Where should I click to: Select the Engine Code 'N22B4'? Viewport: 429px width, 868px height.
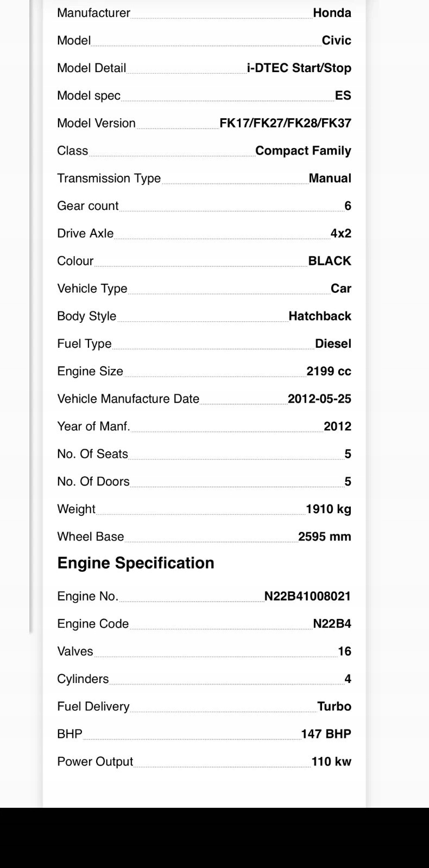(332, 624)
